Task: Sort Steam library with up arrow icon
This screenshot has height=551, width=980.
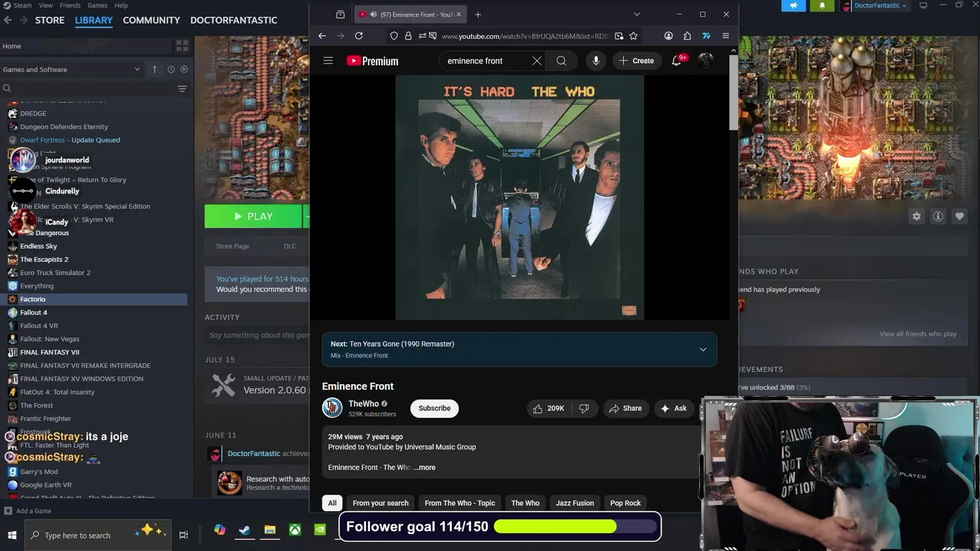Action: tap(154, 69)
